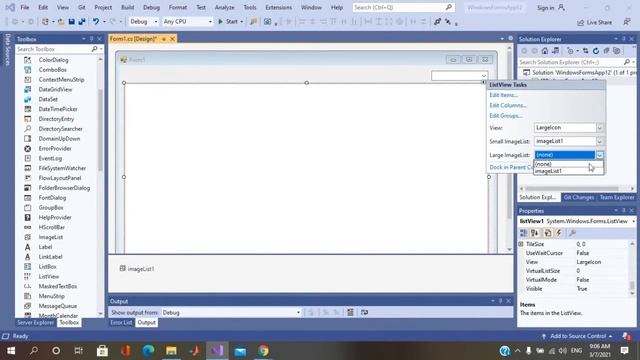Click the Home icon in Solution Explorer
The width and height of the screenshot is (640, 360).
pyautogui.click(x=544, y=51)
